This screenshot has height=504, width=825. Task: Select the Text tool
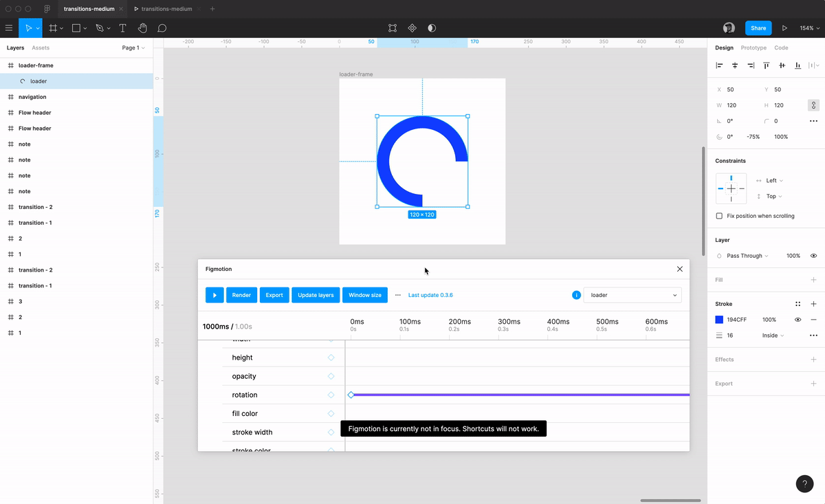pyautogui.click(x=122, y=28)
